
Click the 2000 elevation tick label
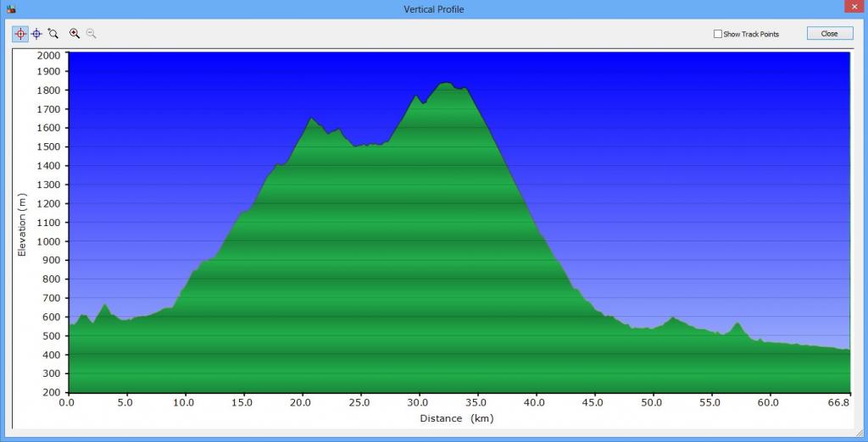tap(48, 55)
